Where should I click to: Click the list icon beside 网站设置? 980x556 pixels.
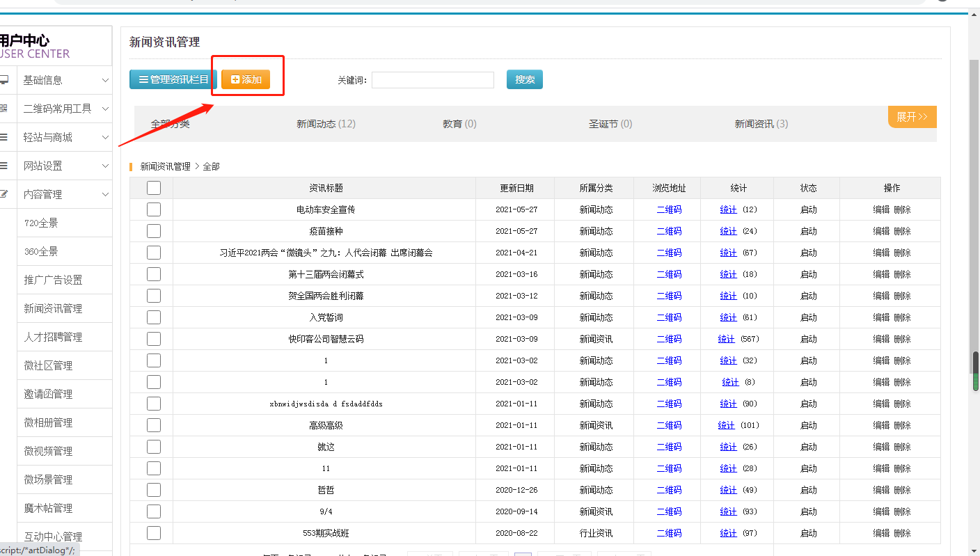coord(4,166)
